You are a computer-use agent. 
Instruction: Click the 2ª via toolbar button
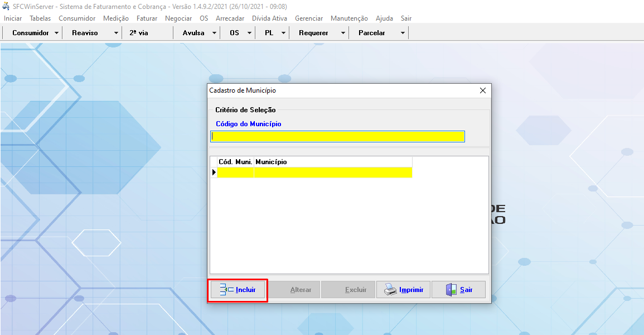(139, 33)
